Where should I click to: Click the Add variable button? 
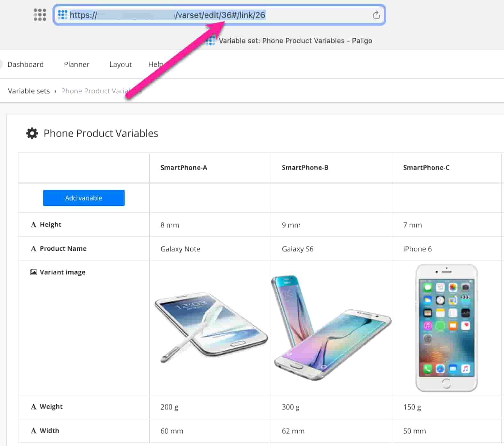(x=84, y=198)
